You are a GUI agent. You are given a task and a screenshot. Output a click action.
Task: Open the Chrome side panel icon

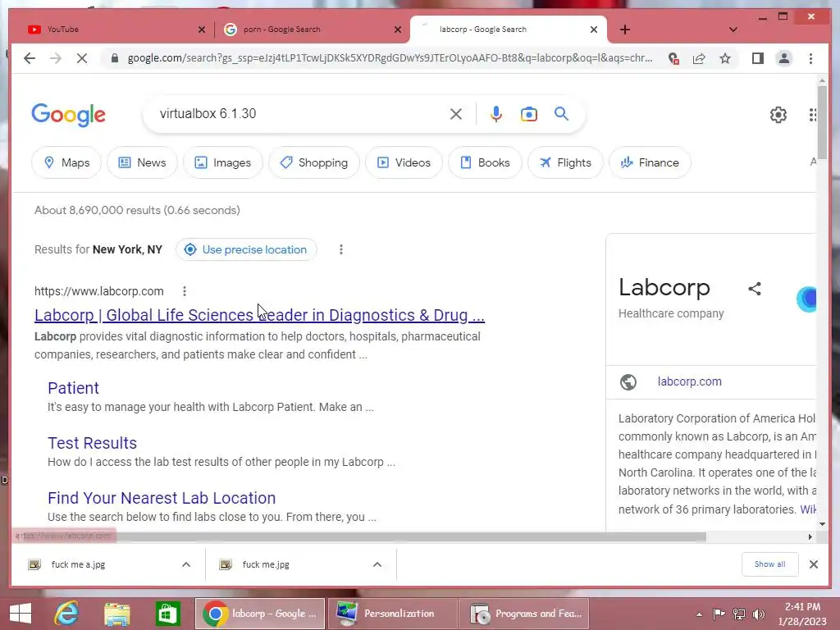(757, 58)
